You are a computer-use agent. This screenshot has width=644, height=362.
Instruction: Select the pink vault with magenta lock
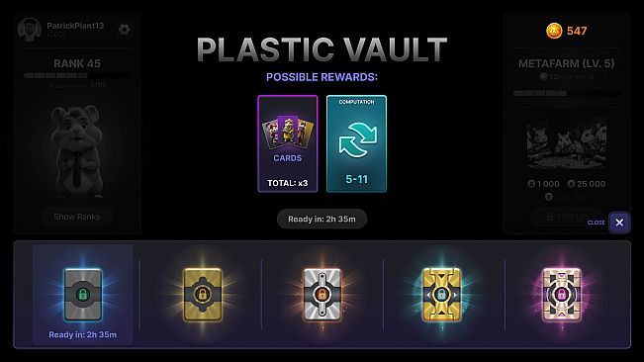click(562, 295)
